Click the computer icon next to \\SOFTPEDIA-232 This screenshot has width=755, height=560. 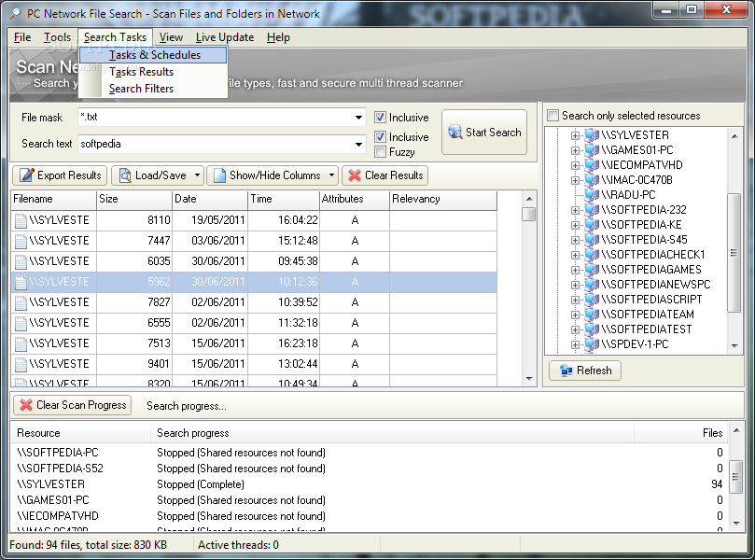(592, 210)
